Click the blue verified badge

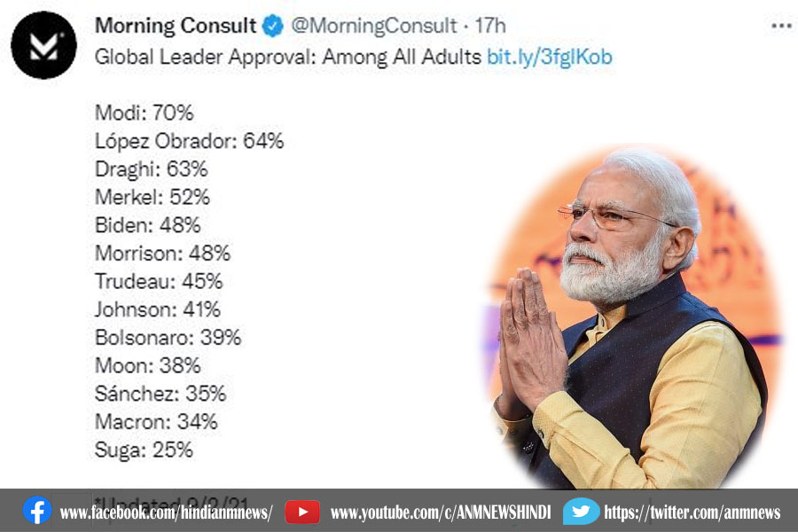272,27
